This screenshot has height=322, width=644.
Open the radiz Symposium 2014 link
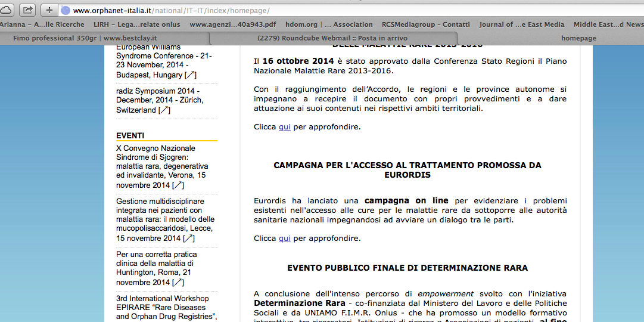click(x=159, y=100)
